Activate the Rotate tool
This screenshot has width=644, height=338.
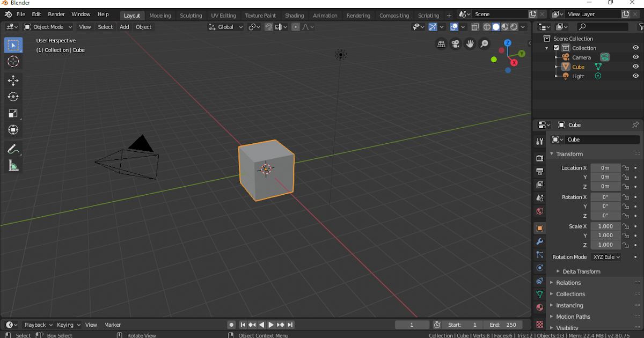13,97
